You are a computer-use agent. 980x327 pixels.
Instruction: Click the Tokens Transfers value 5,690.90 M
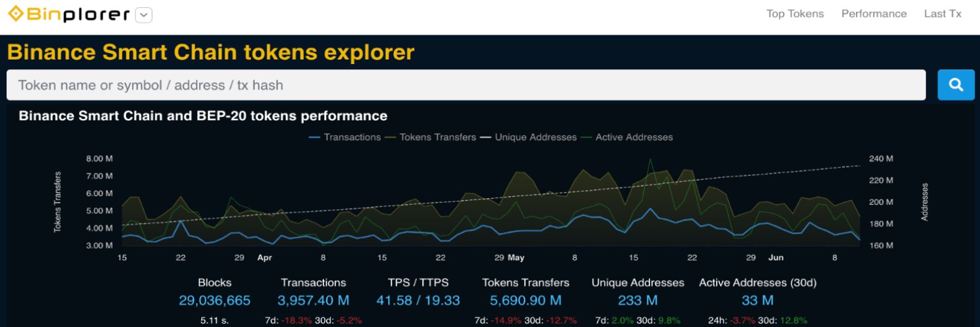[x=526, y=301]
